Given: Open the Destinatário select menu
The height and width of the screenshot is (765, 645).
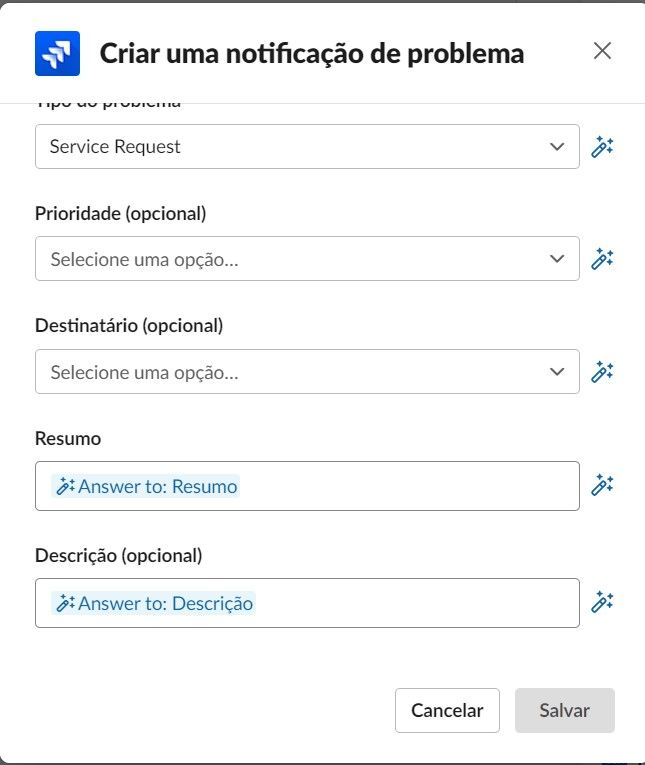Looking at the screenshot, I should (x=290, y=372).
